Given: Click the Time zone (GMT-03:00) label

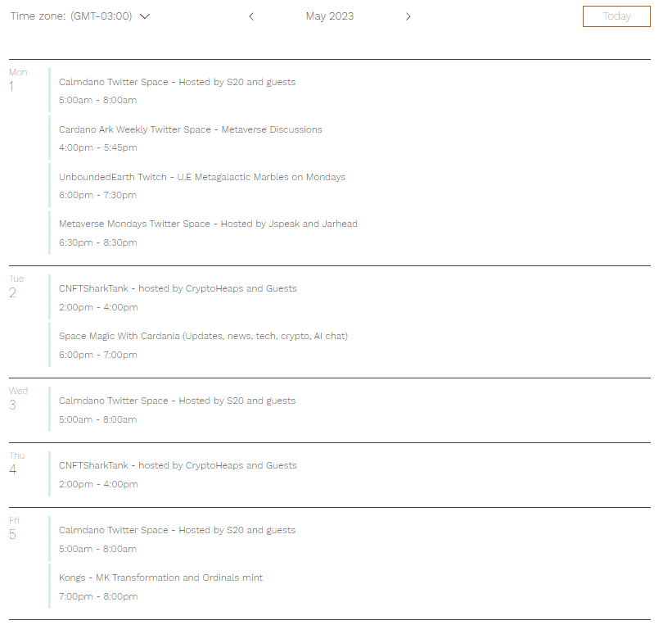Looking at the screenshot, I should [x=71, y=16].
